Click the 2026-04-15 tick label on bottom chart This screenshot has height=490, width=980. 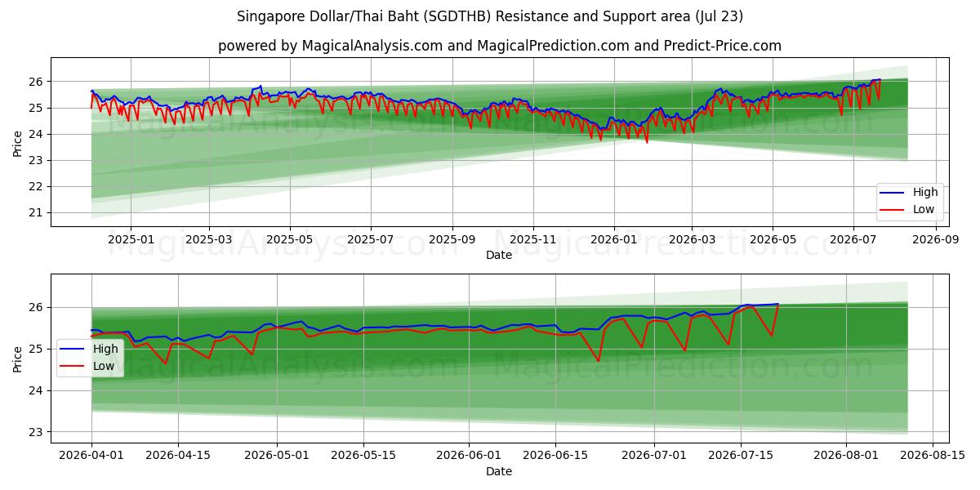[178, 457]
